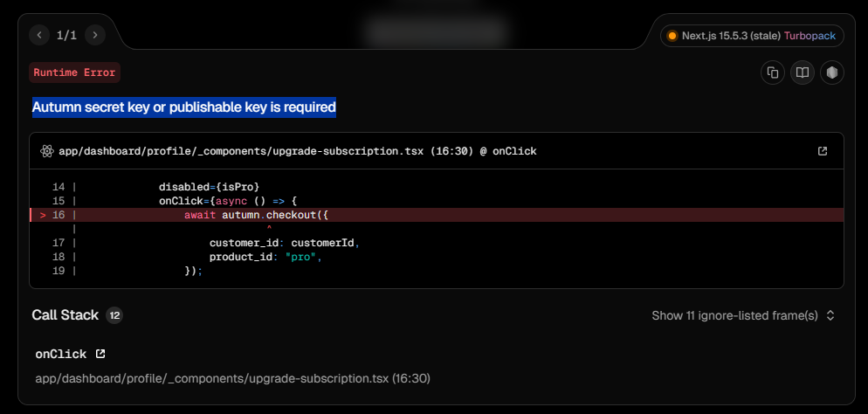Screen dimensions: 868x414
Task: Click the highlighted Autumn key error message
Action: pos(183,107)
